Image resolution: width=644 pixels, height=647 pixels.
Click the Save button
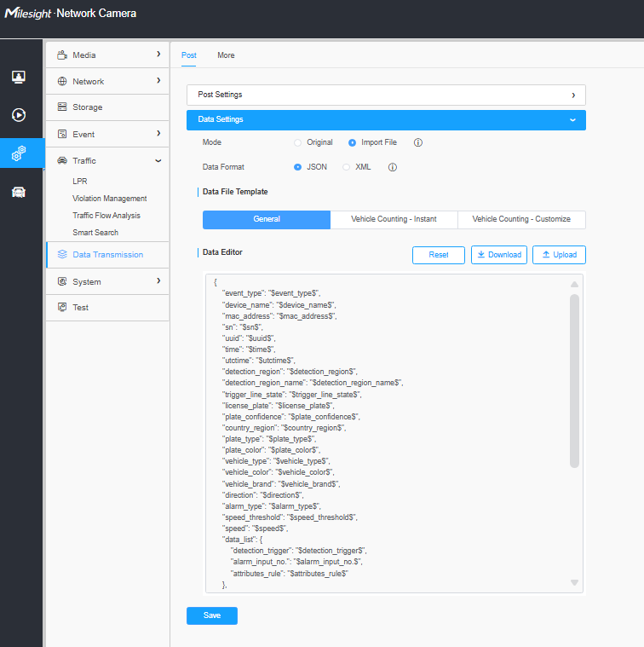212,615
